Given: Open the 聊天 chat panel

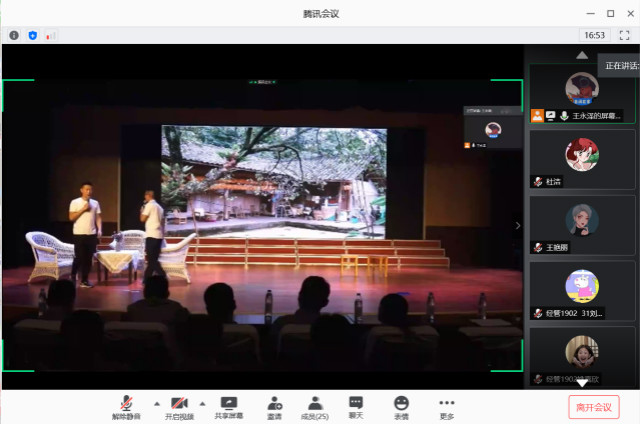Looking at the screenshot, I should coord(356,407).
